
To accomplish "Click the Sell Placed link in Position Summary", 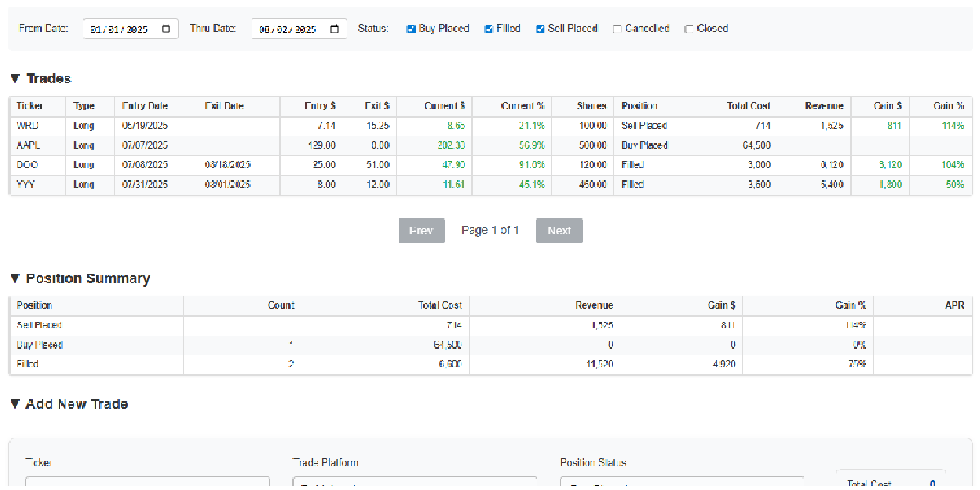I will pyautogui.click(x=38, y=324).
